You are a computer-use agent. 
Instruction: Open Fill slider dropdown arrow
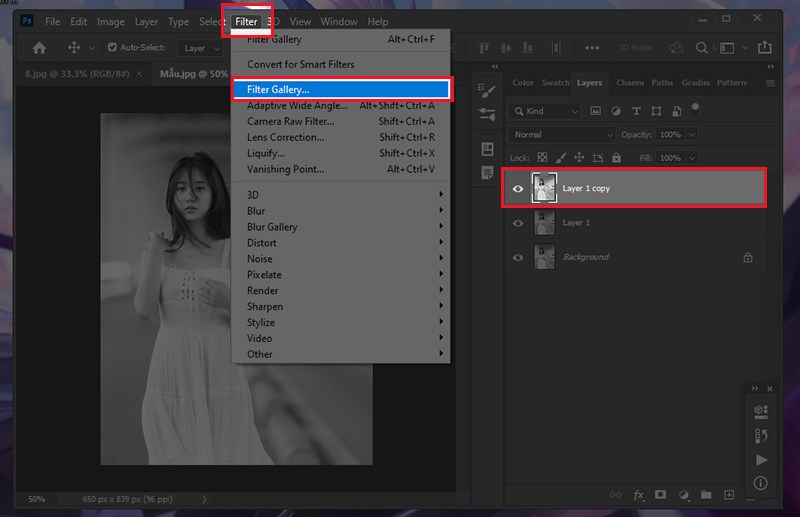692,158
